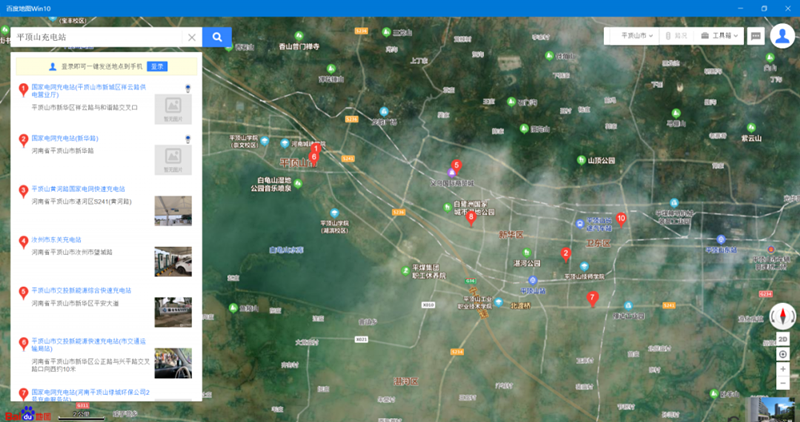
Task: Open placeholder thumbnail for result 1
Action: (173, 109)
